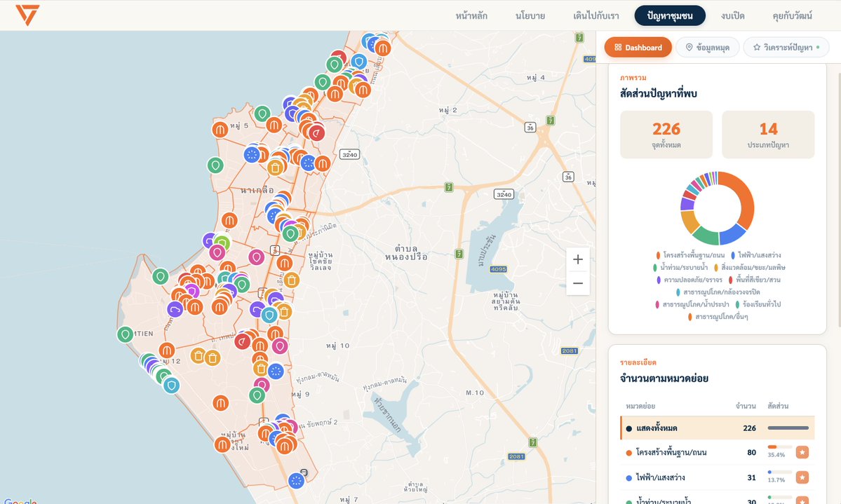Click green donut chart segment

706,236
